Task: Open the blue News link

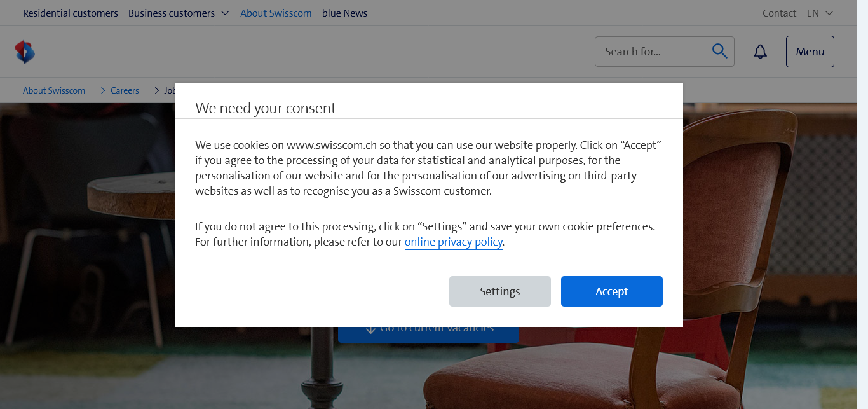Action: (344, 13)
